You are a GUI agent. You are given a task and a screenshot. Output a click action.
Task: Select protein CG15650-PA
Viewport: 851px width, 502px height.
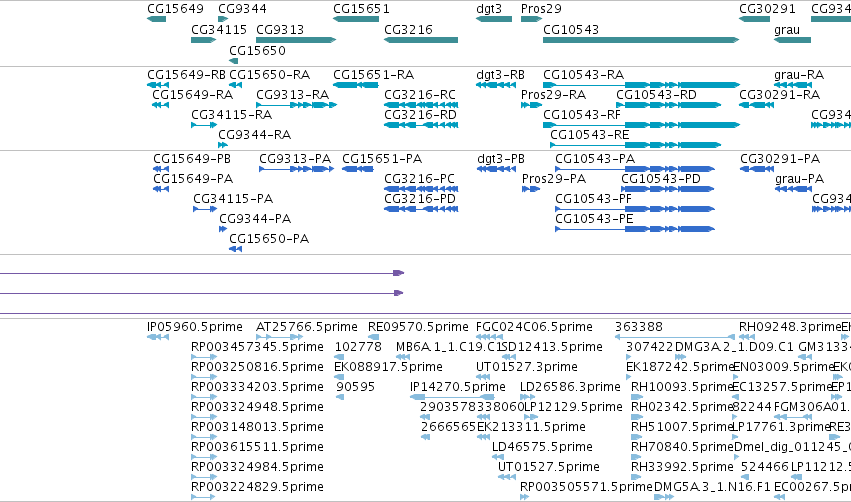(269, 239)
